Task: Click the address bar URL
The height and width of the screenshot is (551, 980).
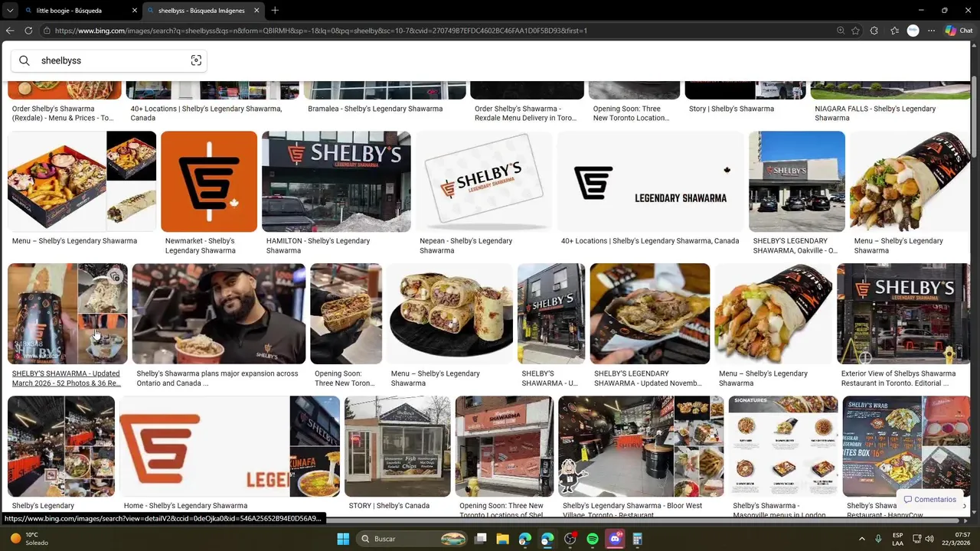Action: [x=321, y=31]
